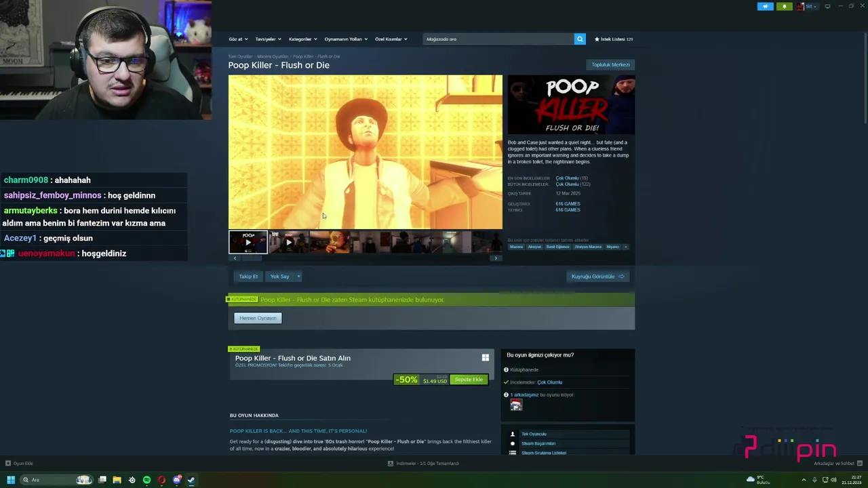
Task: Click the microphone tray icon
Action: pyautogui.click(x=814, y=480)
